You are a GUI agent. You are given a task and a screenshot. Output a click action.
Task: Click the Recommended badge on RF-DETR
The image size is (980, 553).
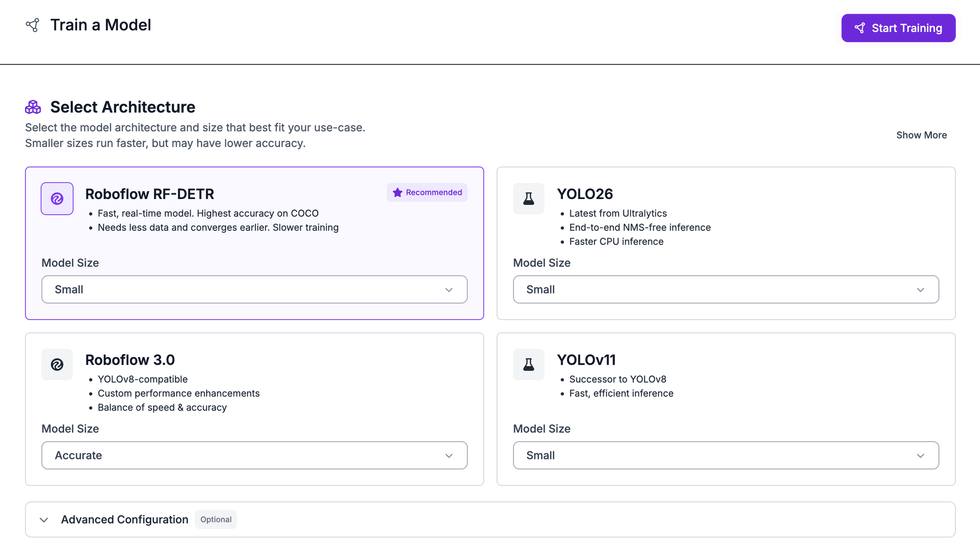coord(427,192)
